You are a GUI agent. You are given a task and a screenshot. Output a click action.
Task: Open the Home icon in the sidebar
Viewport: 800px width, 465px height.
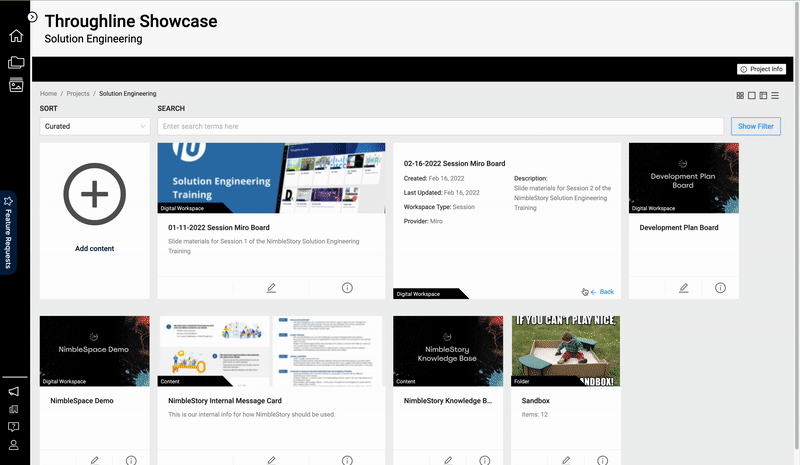pos(16,37)
